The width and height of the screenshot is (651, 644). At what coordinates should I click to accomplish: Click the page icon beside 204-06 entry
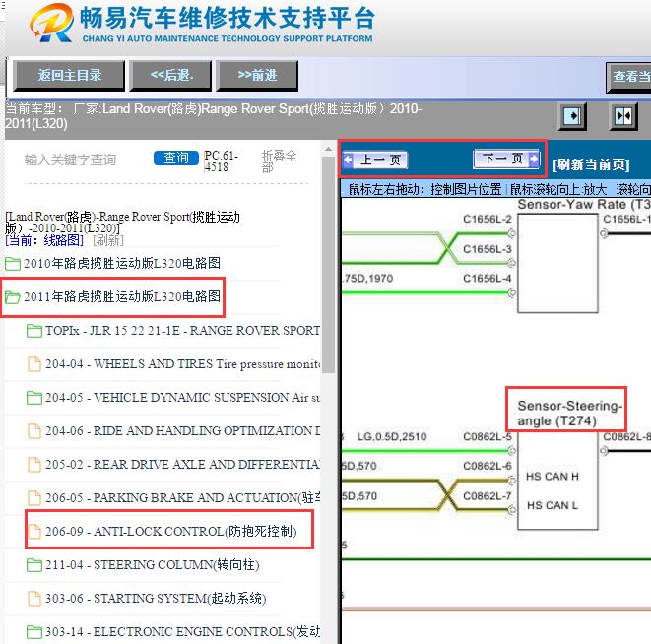coord(34,431)
